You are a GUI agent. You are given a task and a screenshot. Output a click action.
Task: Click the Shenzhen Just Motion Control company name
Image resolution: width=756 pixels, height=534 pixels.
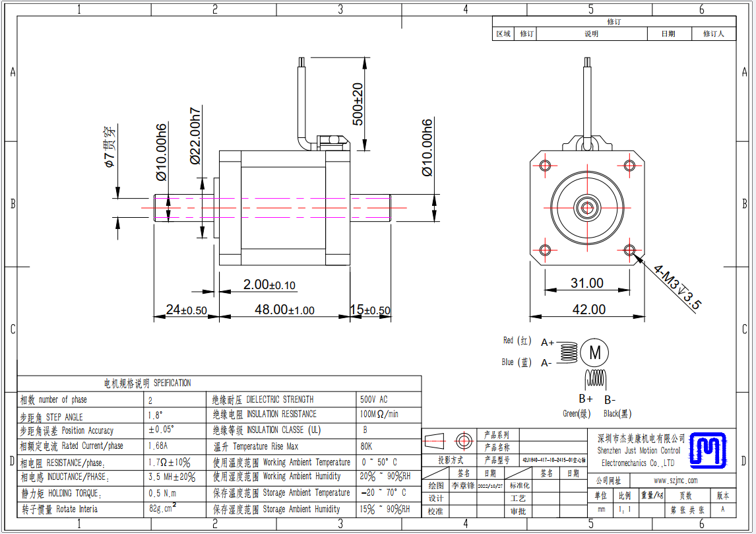point(638,450)
